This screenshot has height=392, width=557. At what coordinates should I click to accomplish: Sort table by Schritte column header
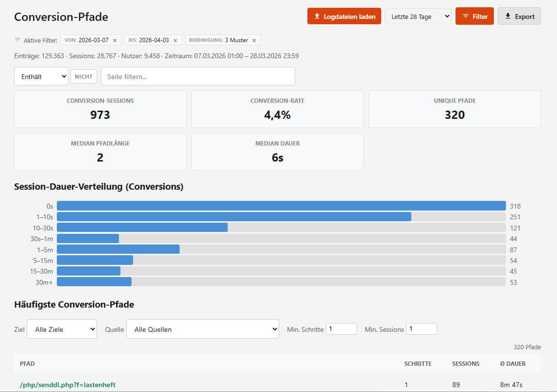(x=418, y=363)
